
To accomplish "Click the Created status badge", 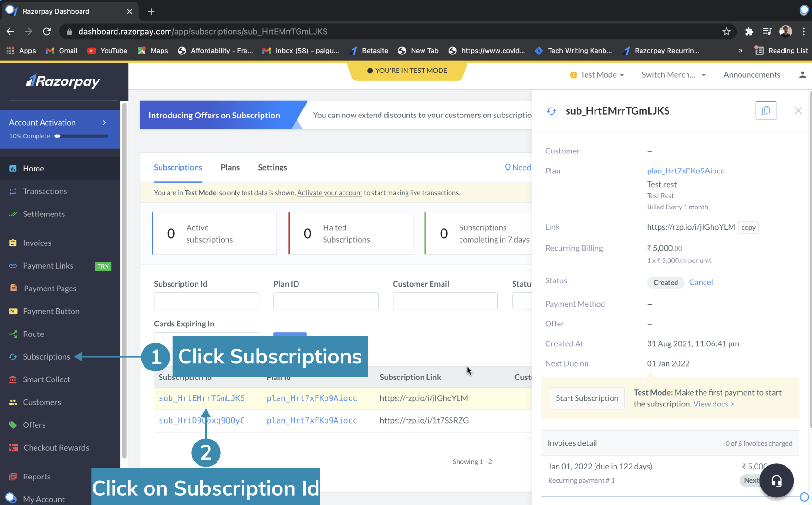I will coord(666,283).
